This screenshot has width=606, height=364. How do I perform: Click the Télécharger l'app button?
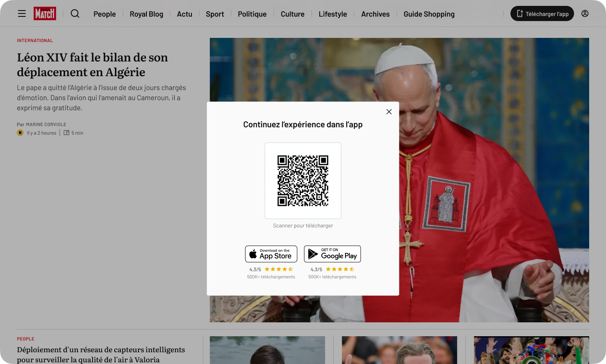click(542, 13)
